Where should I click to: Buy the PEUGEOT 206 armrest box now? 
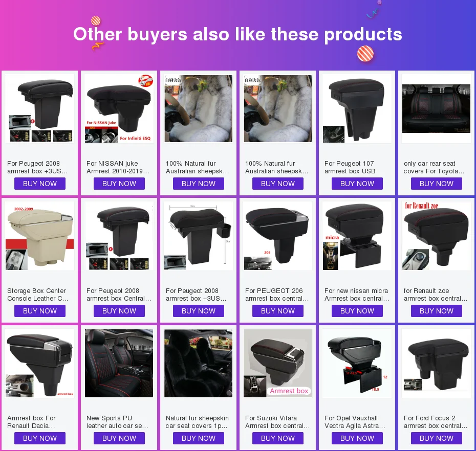click(278, 311)
